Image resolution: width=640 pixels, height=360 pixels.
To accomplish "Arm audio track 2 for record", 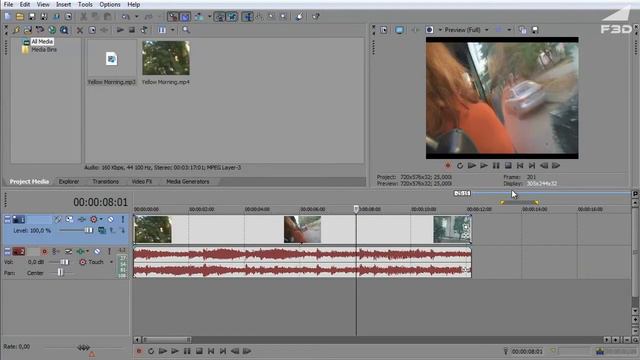I will (x=44, y=251).
